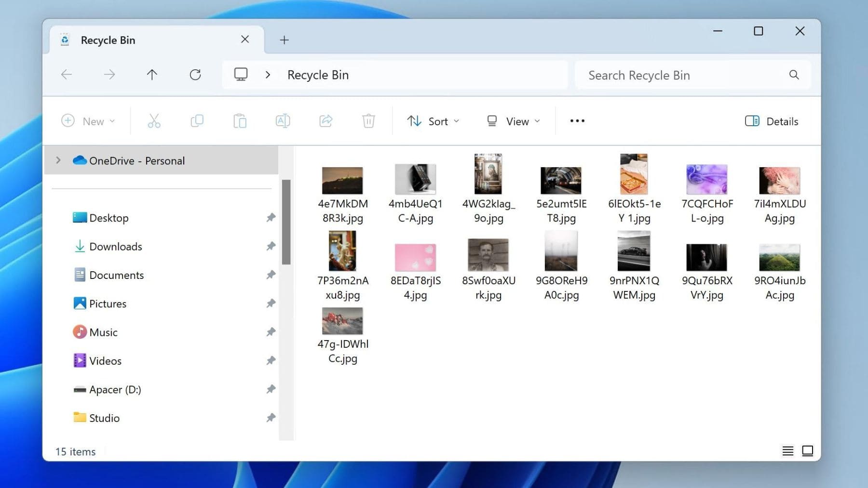Toggle the Details pane

(772, 121)
